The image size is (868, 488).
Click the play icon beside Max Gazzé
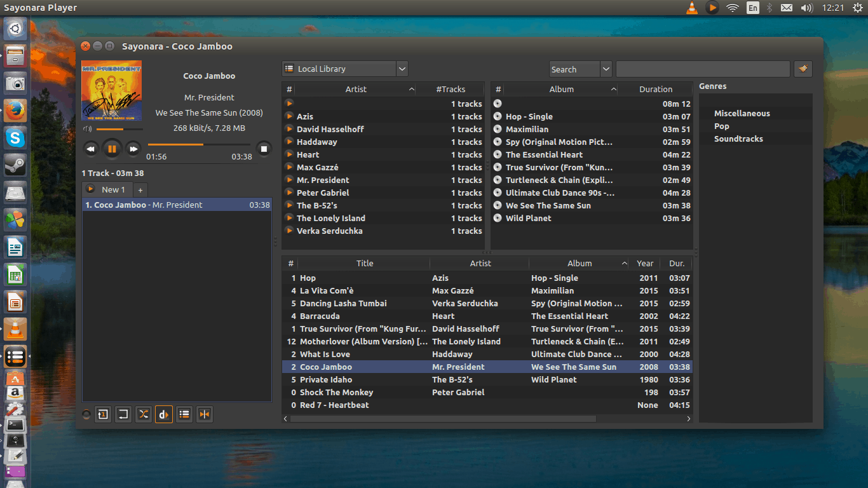[289, 167]
